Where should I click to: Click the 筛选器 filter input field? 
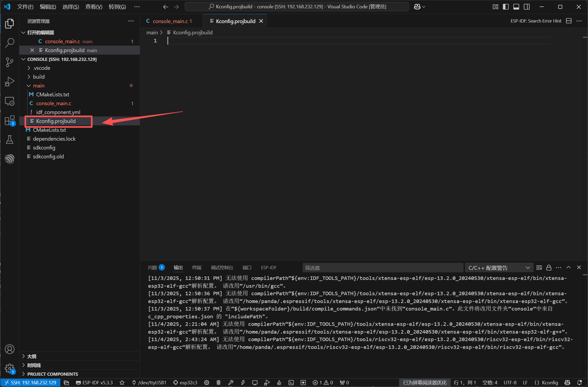coord(383,268)
